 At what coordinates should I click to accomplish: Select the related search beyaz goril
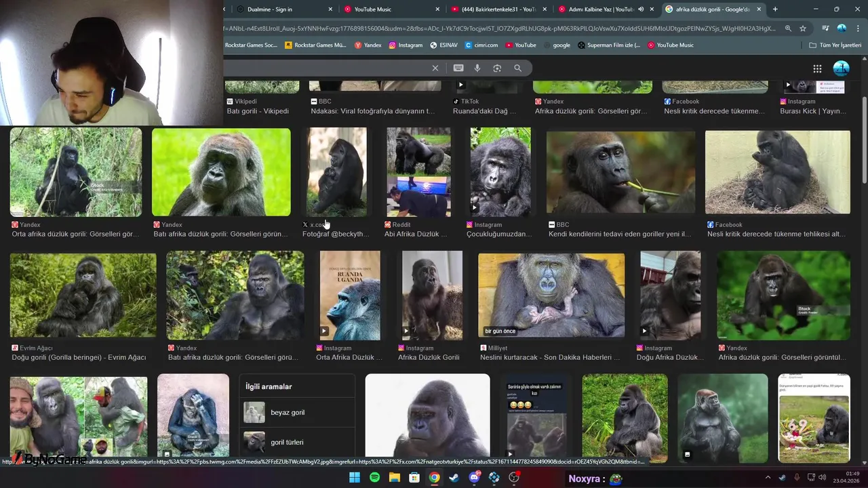297,412
